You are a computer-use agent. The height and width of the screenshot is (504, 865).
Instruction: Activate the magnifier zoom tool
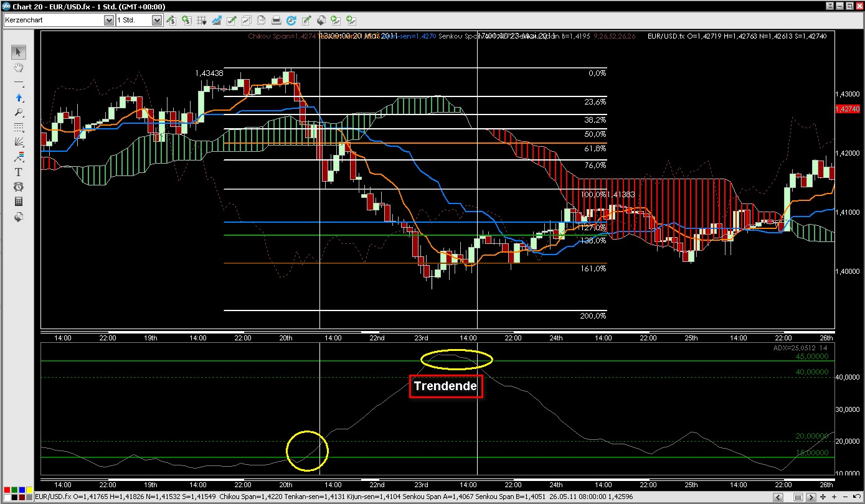pyautogui.click(x=19, y=113)
